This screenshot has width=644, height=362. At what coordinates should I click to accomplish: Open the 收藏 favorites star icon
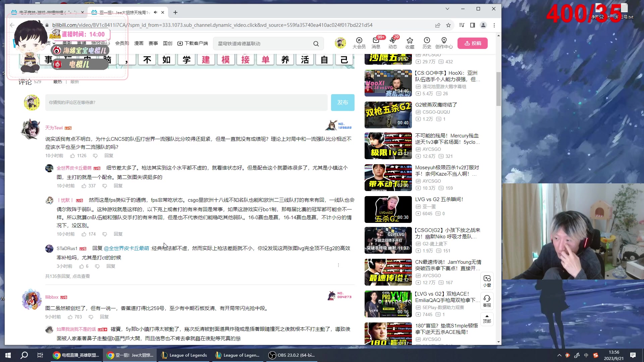pos(410,43)
